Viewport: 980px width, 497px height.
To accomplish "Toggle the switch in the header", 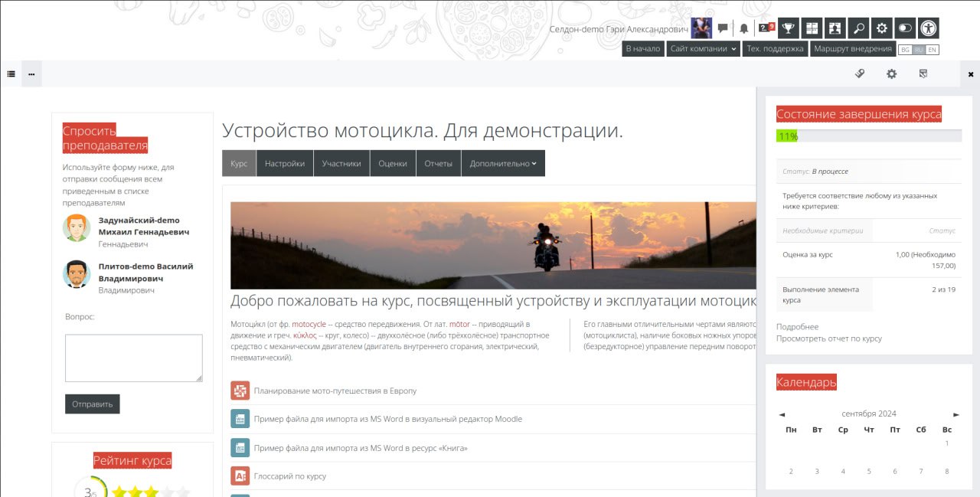I will [x=905, y=28].
